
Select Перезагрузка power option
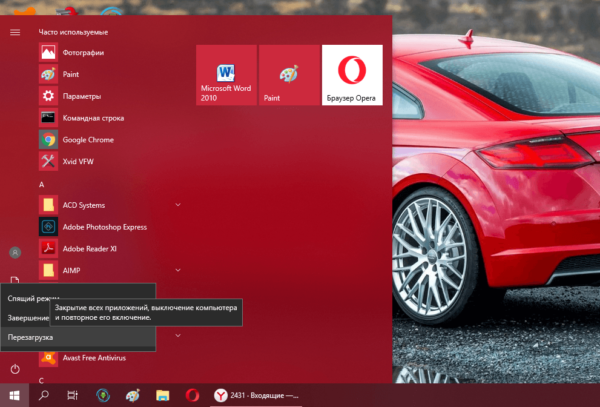[x=78, y=337]
